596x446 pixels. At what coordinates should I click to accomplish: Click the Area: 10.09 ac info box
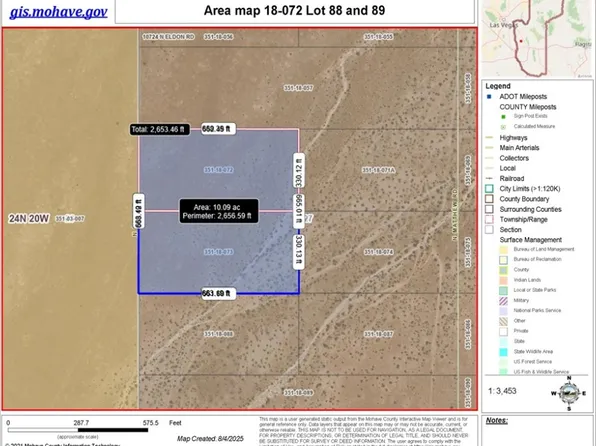coord(219,211)
